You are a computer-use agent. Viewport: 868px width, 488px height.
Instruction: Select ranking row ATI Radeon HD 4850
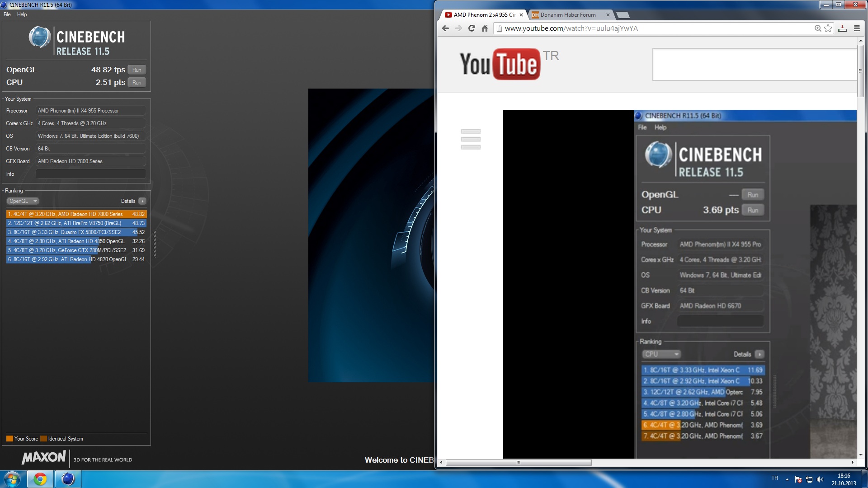(x=76, y=241)
